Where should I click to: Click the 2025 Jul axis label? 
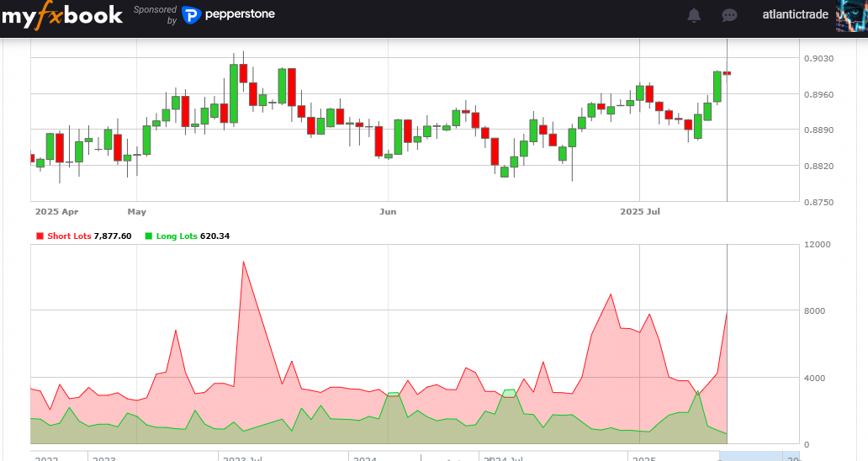click(640, 211)
